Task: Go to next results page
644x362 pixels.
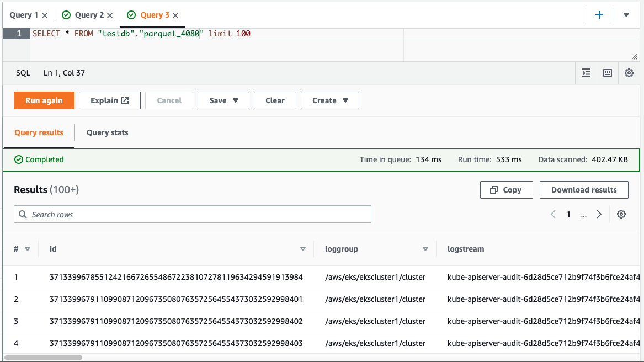Action: point(599,215)
